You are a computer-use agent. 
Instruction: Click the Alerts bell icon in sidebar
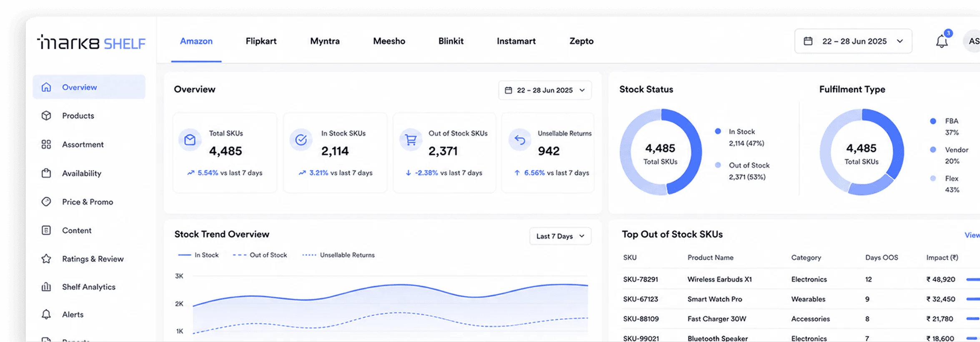tap(46, 314)
